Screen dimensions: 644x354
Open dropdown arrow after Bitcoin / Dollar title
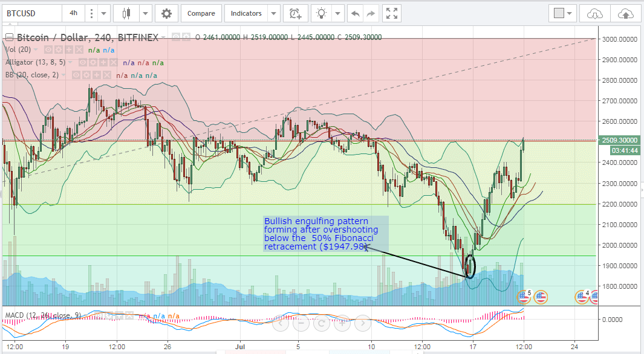coord(163,37)
